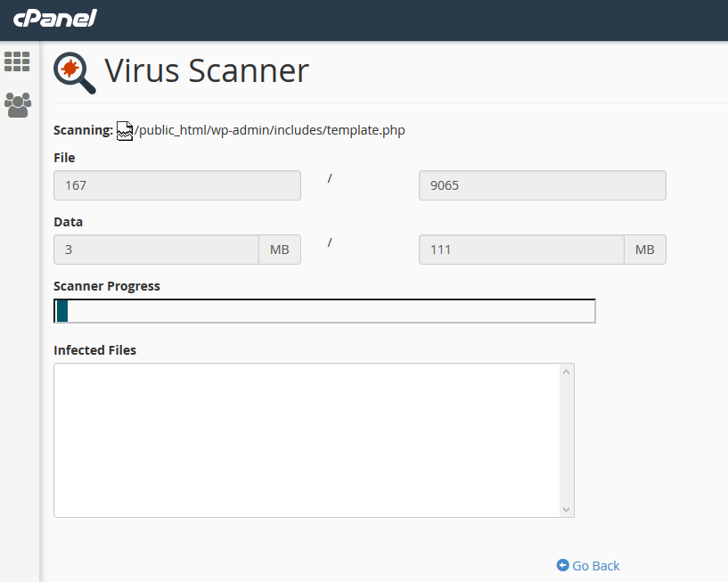Viewport: 728px width, 582px height.
Task: Click the MB unit next to 111
Action: (645, 250)
